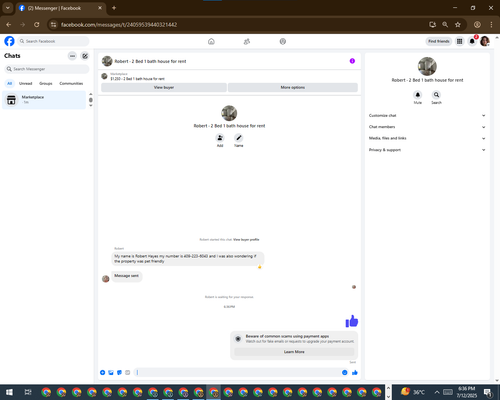Open the Friends icon in top navigation

[247, 41]
